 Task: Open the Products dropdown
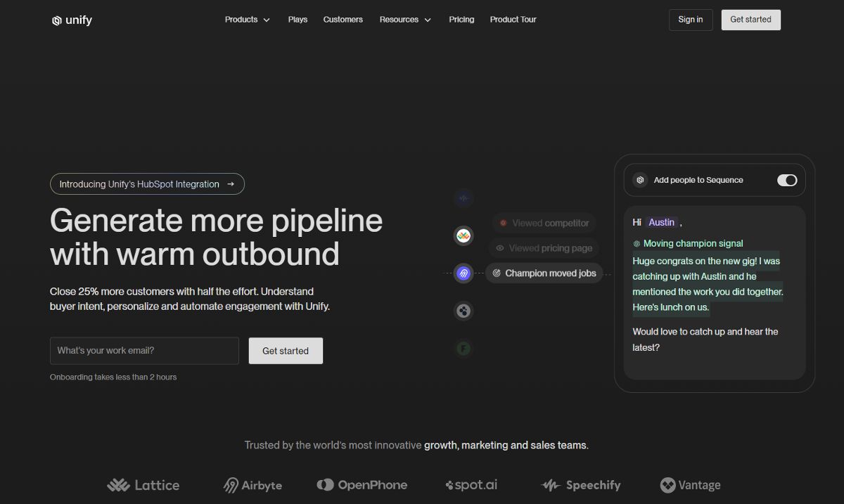pyautogui.click(x=247, y=20)
